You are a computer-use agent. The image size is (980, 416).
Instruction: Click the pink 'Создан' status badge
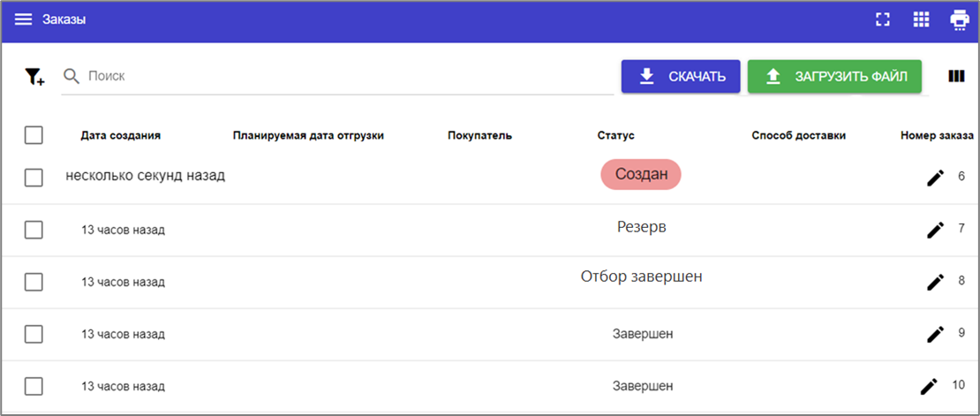click(x=641, y=174)
